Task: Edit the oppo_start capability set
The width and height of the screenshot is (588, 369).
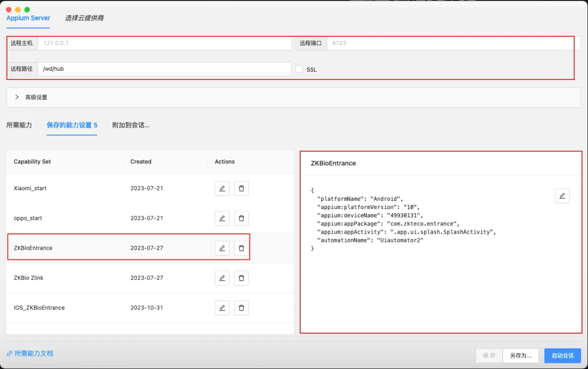Action: pyautogui.click(x=222, y=218)
